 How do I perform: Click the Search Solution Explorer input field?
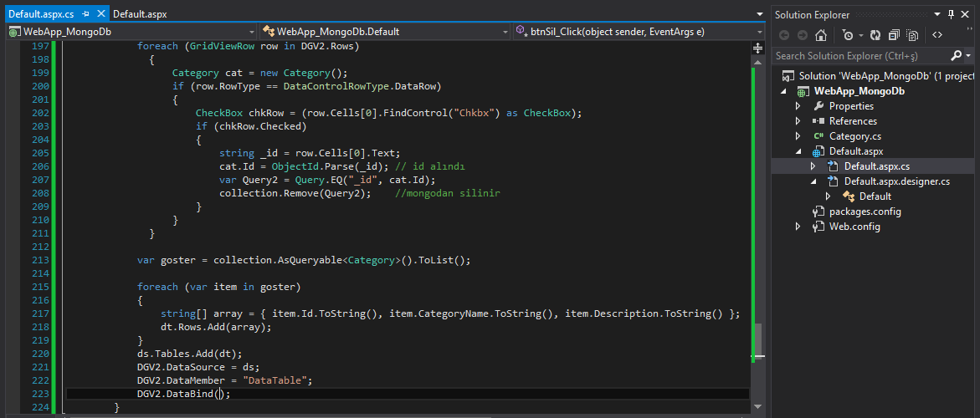pyautogui.click(x=859, y=56)
